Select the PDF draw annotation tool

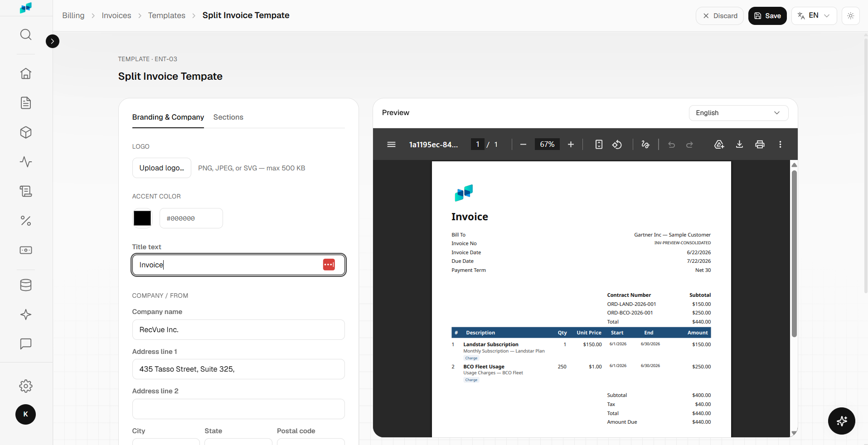pos(645,145)
